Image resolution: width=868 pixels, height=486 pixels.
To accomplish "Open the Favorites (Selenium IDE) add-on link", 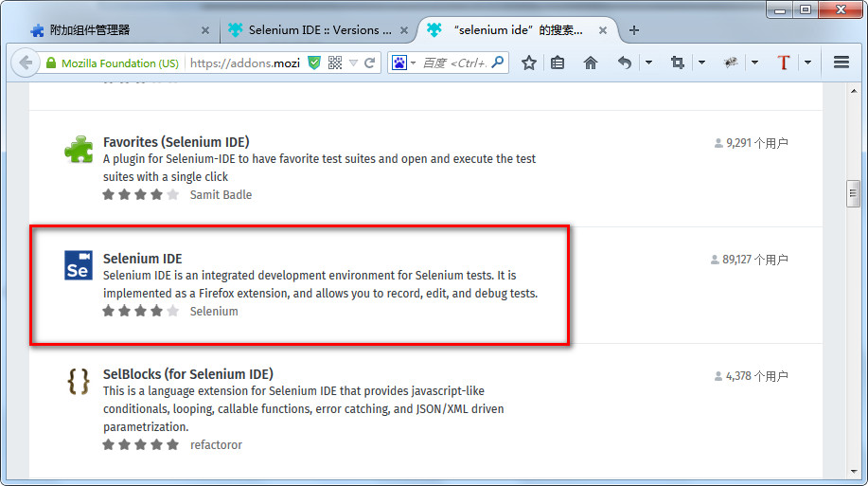I will click(x=176, y=142).
